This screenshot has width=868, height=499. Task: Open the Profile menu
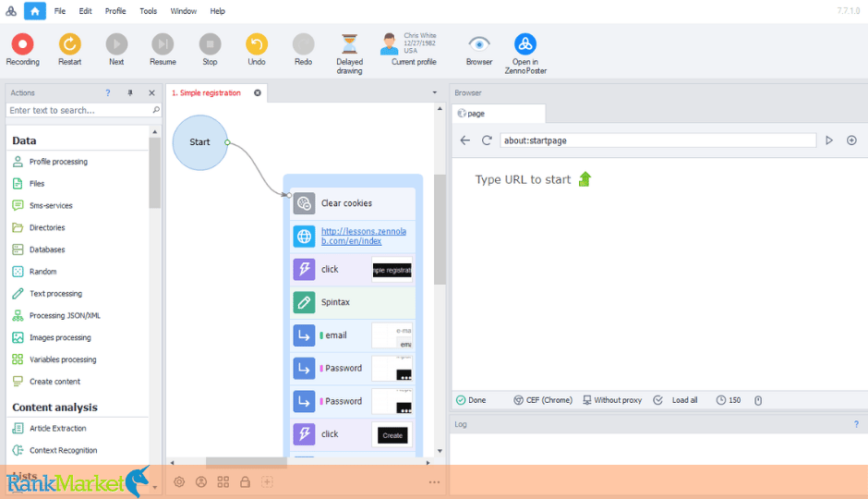click(115, 11)
